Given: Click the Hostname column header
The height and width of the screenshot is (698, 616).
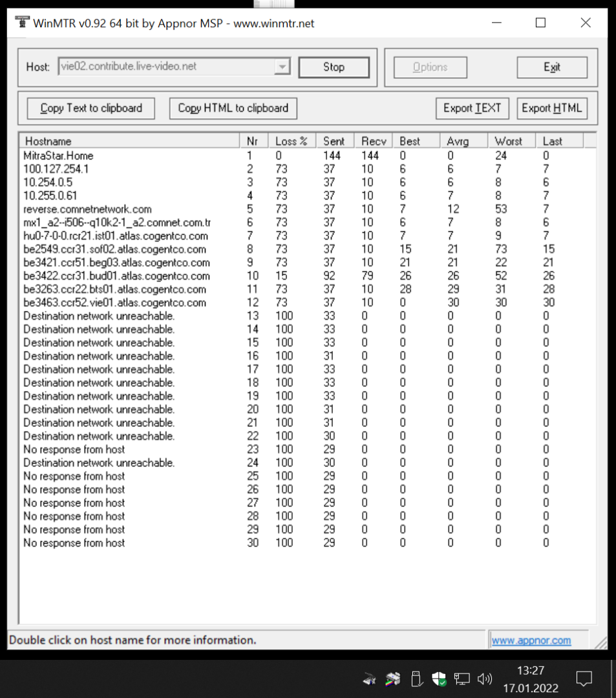Looking at the screenshot, I should [x=129, y=141].
